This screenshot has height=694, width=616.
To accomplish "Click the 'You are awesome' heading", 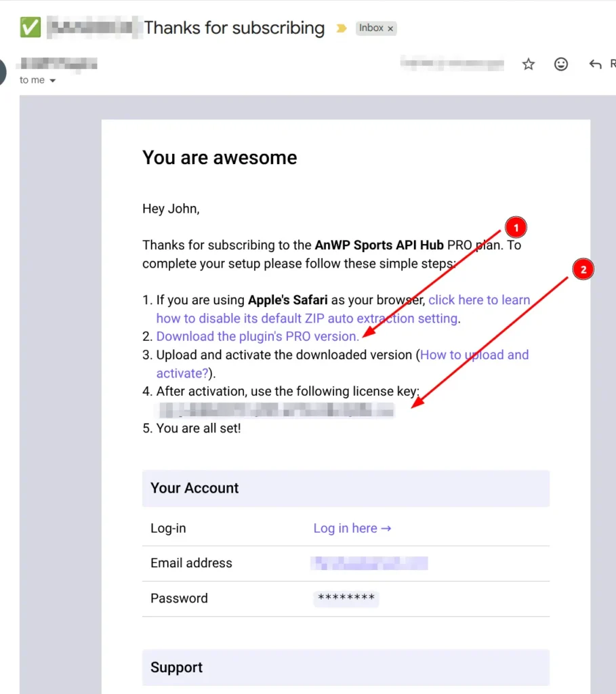I will point(220,157).
